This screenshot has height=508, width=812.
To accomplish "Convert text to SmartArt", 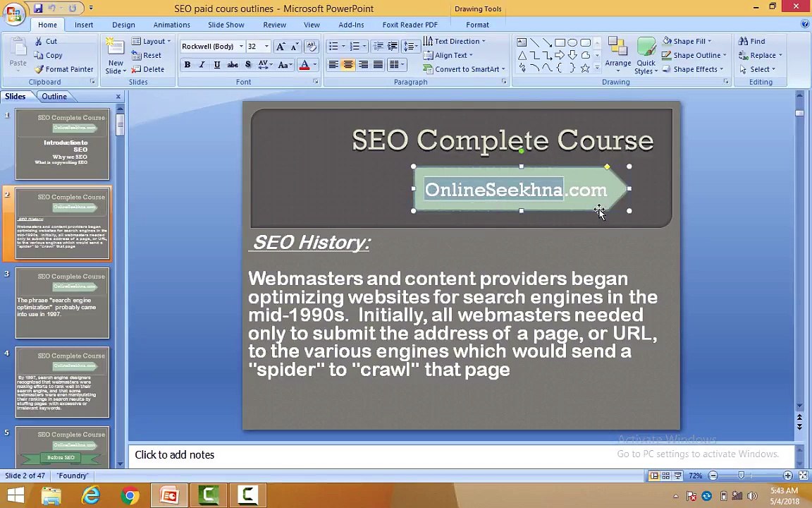I will pyautogui.click(x=464, y=69).
